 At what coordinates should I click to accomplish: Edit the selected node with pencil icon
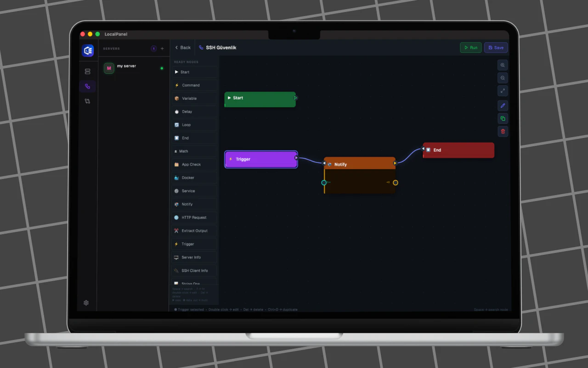[503, 106]
